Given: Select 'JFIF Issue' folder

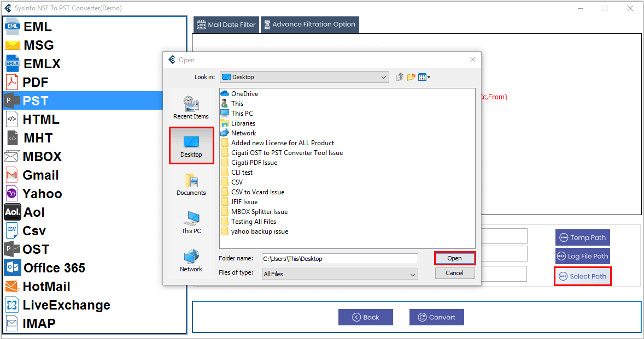Looking at the screenshot, I should point(239,202).
